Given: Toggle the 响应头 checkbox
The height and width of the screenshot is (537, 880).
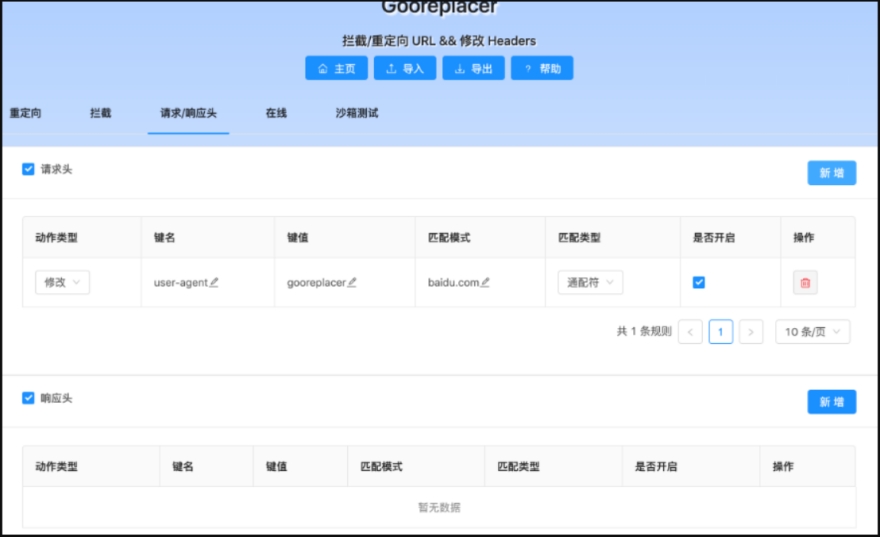Looking at the screenshot, I should click(x=28, y=398).
